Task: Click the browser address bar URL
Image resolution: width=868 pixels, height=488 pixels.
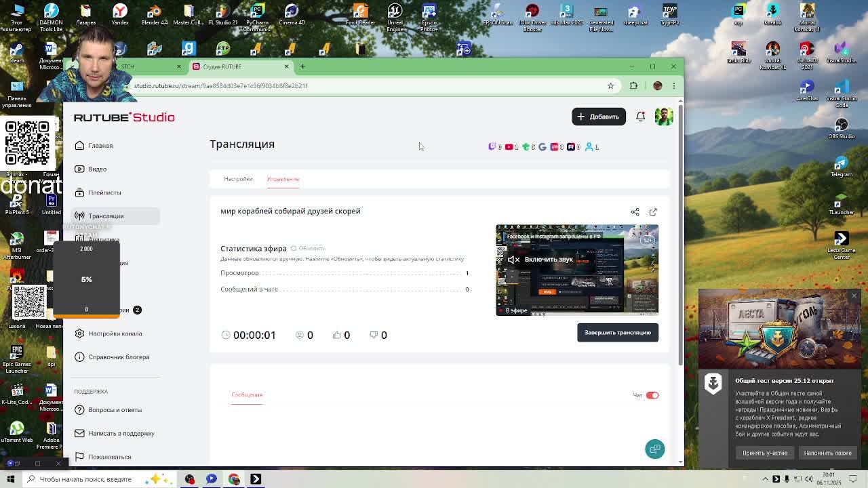Action: (x=220, y=86)
